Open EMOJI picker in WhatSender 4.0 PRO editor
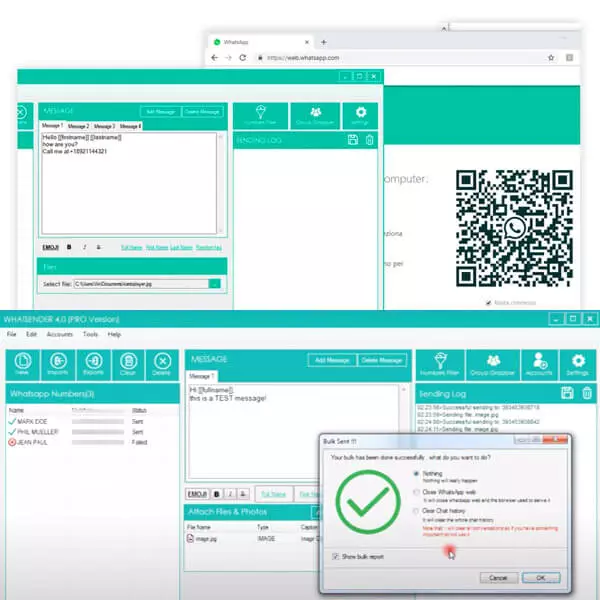Viewport: 600px width, 600px height. coord(197,494)
